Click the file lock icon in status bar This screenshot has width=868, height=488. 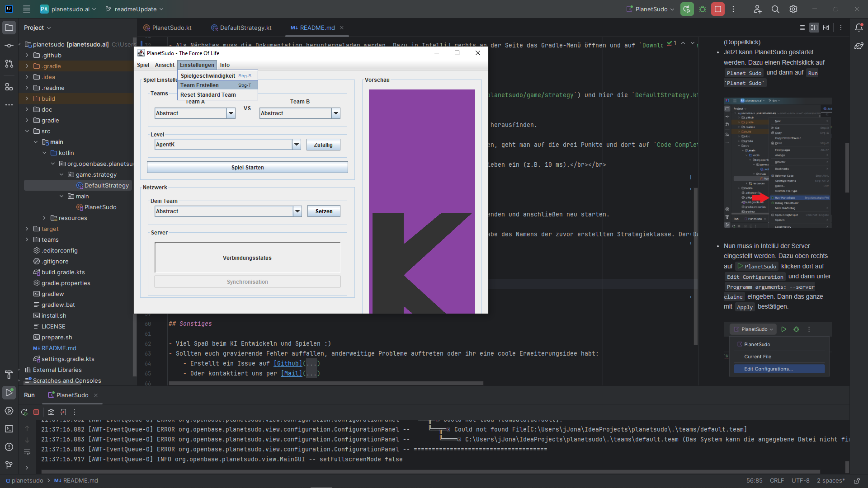pyautogui.click(x=857, y=481)
